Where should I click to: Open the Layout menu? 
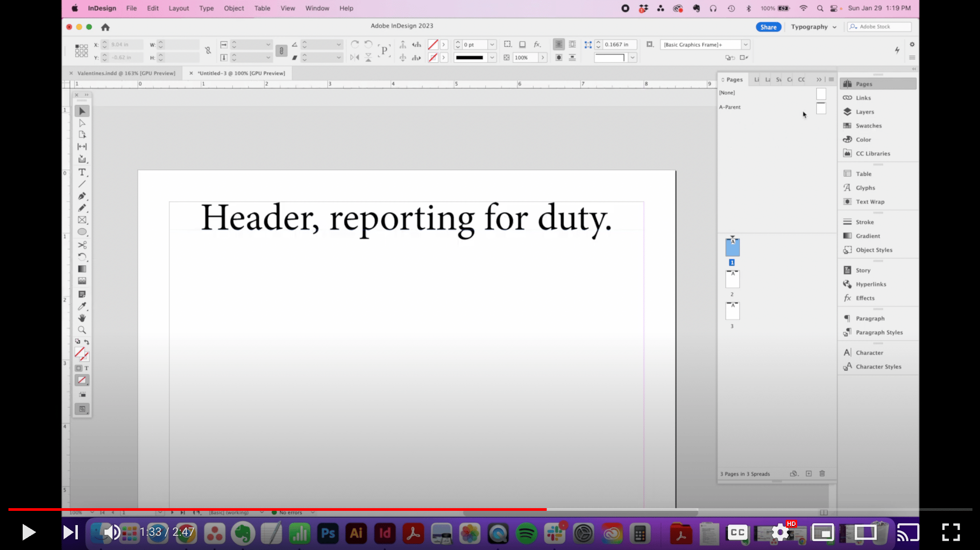point(179,8)
